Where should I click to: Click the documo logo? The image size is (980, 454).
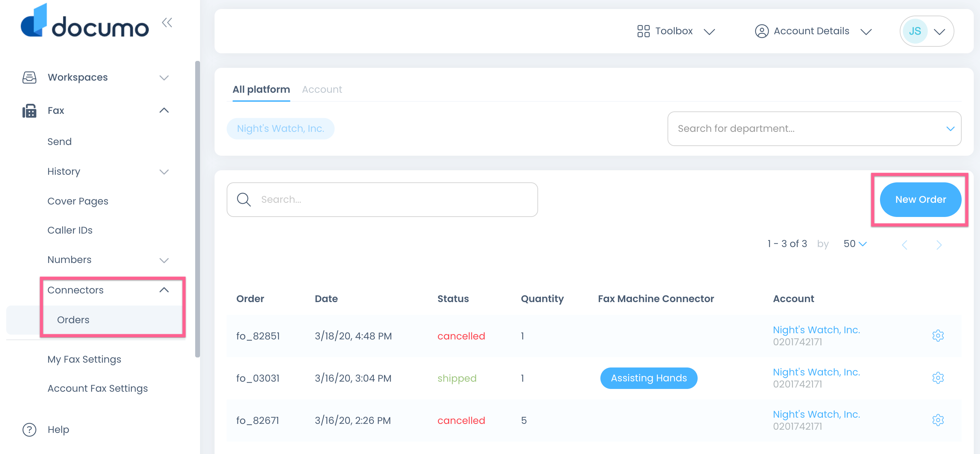[84, 23]
